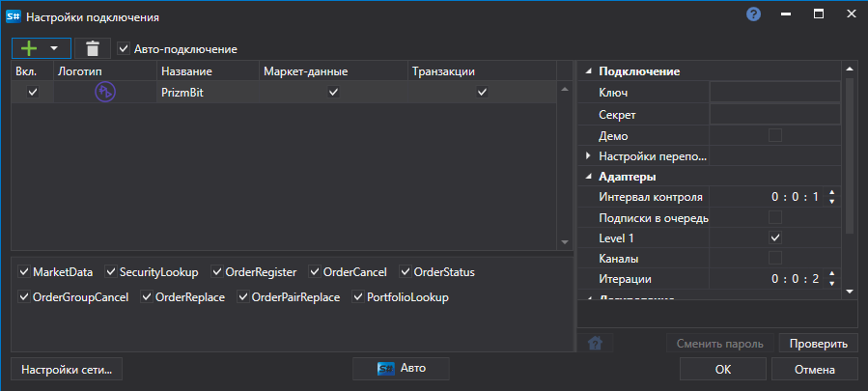Viewport: 868px width, 391px height.
Task: Click the green plus add connection icon
Action: coord(29,48)
